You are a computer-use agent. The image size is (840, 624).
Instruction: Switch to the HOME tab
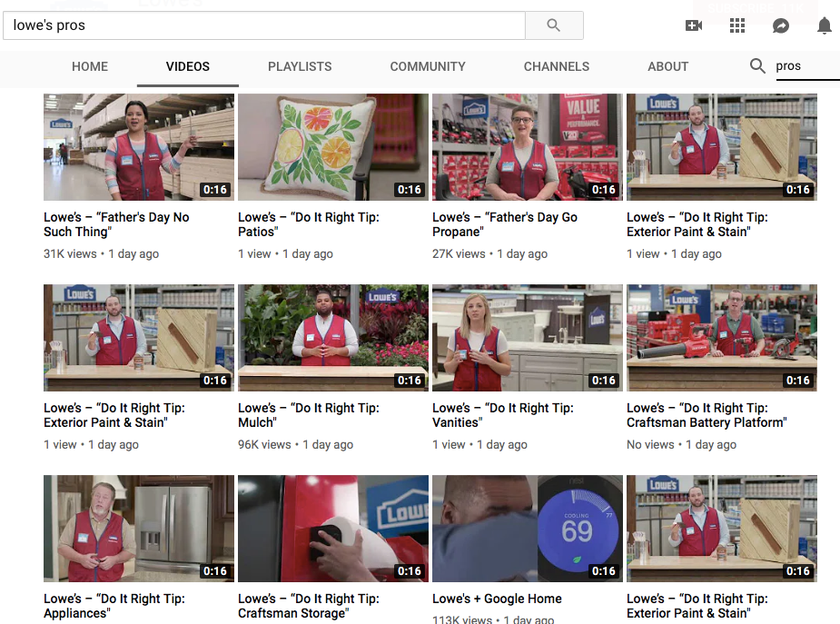[x=90, y=66]
